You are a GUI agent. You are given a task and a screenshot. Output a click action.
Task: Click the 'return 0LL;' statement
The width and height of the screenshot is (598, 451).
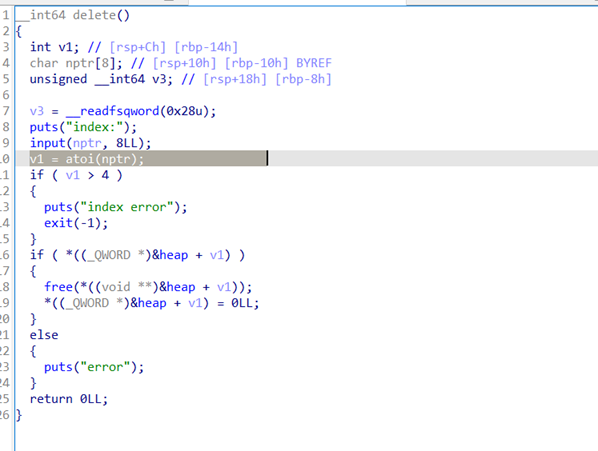[x=69, y=399]
